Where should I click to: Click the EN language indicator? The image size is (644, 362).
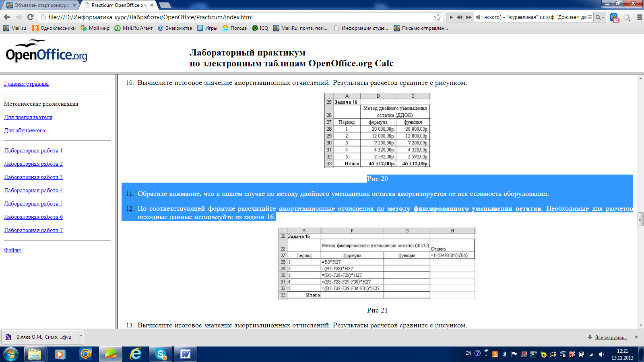click(468, 353)
